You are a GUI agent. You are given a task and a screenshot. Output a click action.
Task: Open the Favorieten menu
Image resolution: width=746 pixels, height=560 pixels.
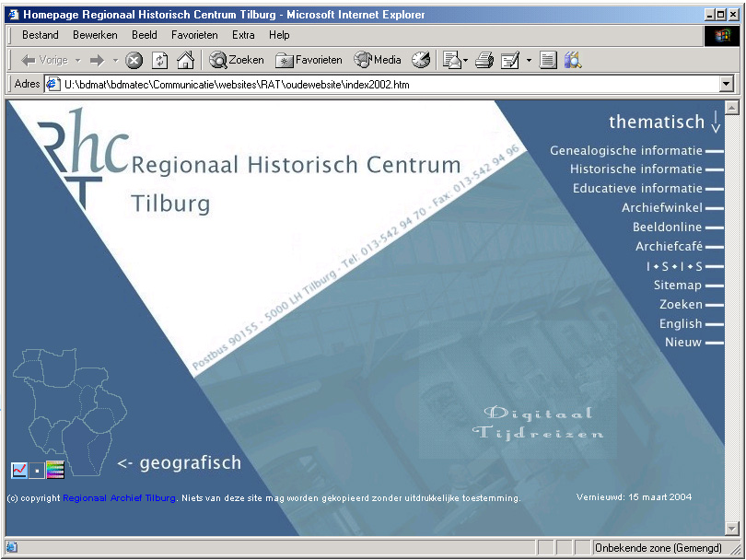194,35
